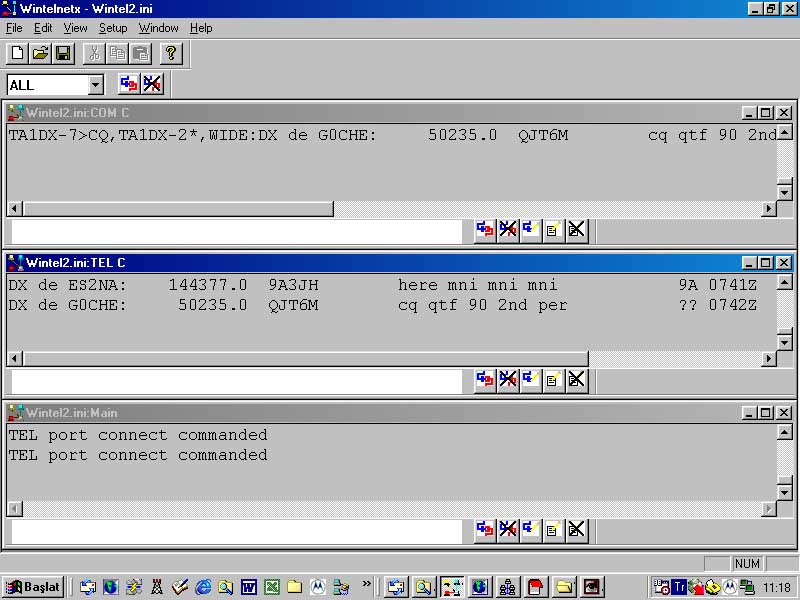Notepad edit icon in TEL C window

pos(554,381)
